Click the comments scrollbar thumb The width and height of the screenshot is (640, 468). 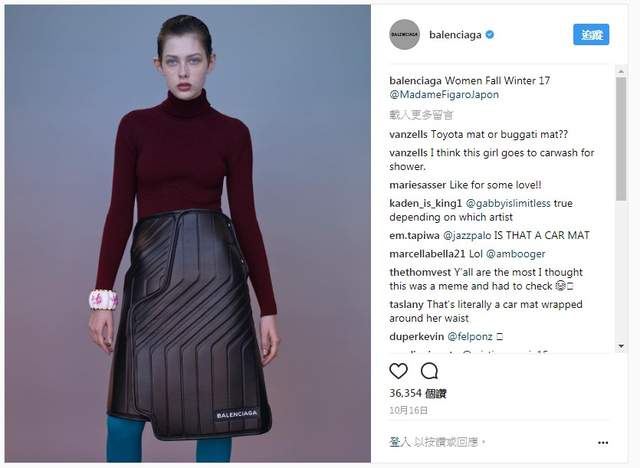621,139
